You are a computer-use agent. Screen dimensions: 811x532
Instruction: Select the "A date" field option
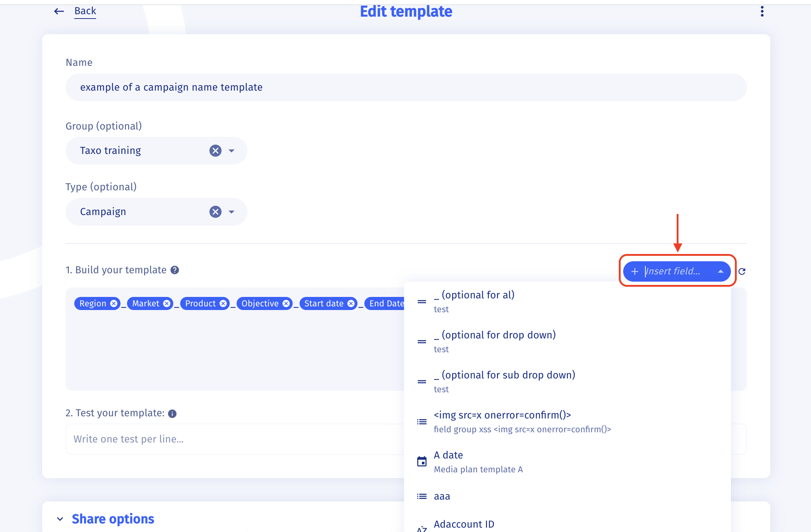click(448, 461)
